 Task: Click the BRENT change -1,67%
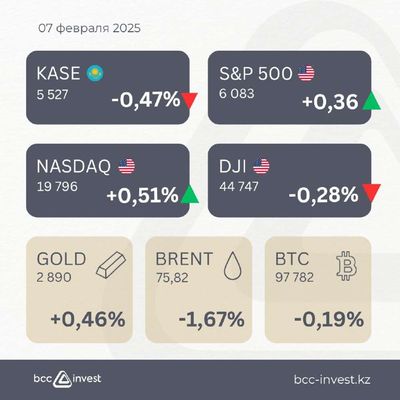[211, 319]
